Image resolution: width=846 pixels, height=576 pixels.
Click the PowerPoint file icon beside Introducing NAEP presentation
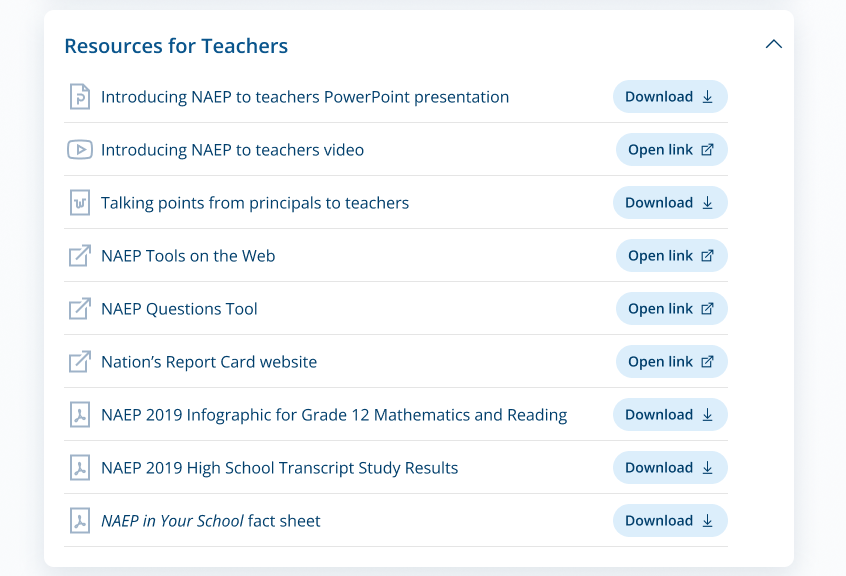tap(79, 97)
